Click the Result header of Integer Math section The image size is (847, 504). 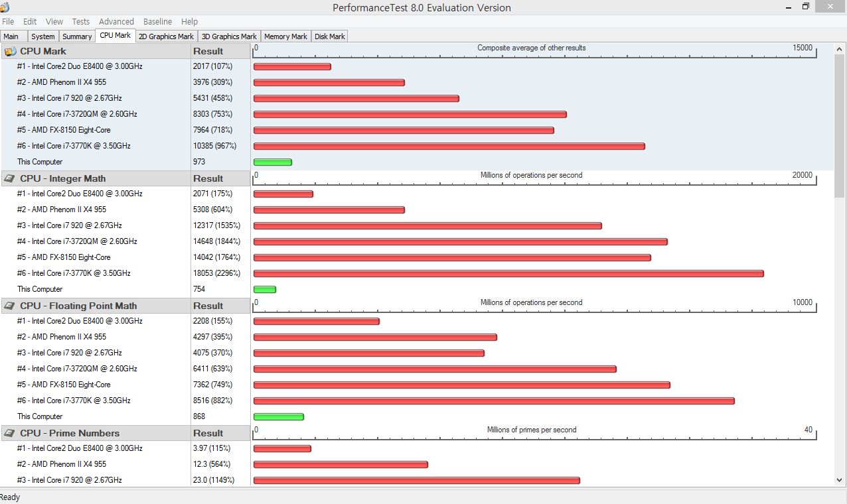[220, 178]
